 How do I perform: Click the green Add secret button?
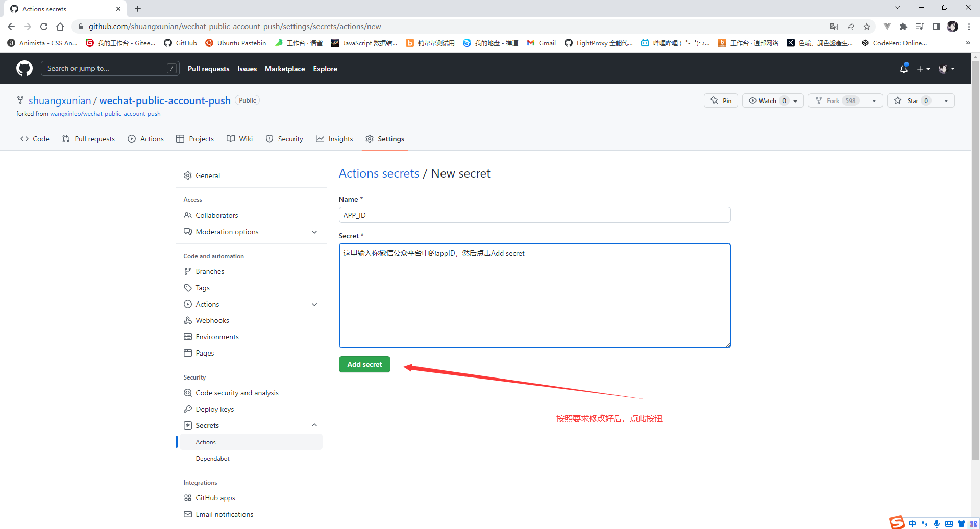pos(364,364)
